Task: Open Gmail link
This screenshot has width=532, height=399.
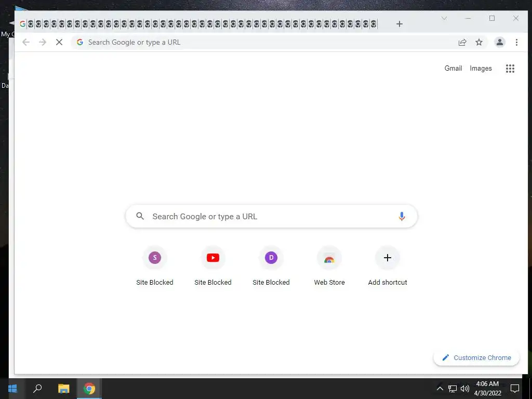Action: (x=453, y=68)
